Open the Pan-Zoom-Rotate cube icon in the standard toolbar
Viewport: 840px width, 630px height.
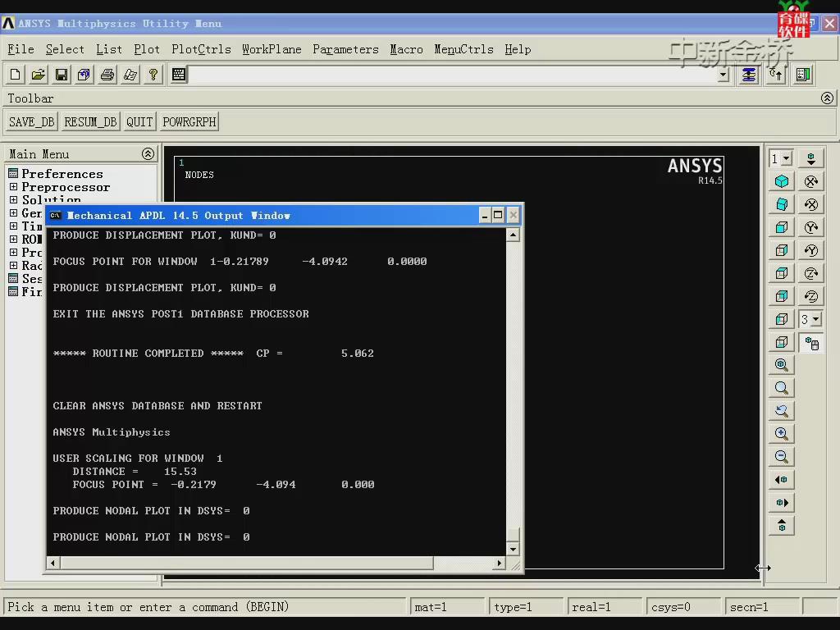coord(84,75)
